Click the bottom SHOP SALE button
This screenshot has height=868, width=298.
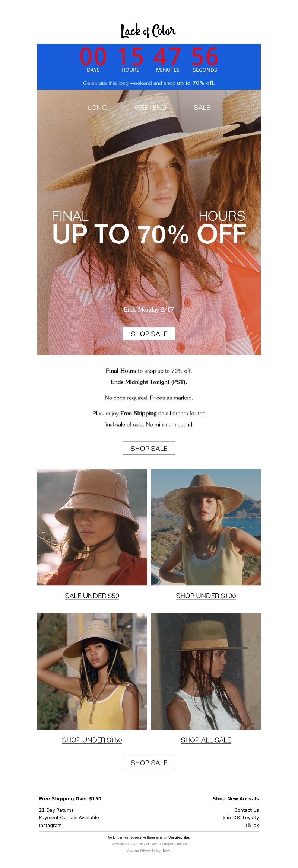tap(149, 763)
